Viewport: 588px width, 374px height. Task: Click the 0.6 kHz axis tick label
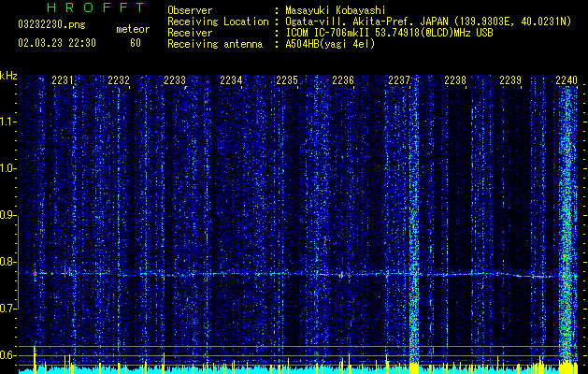[8, 355]
